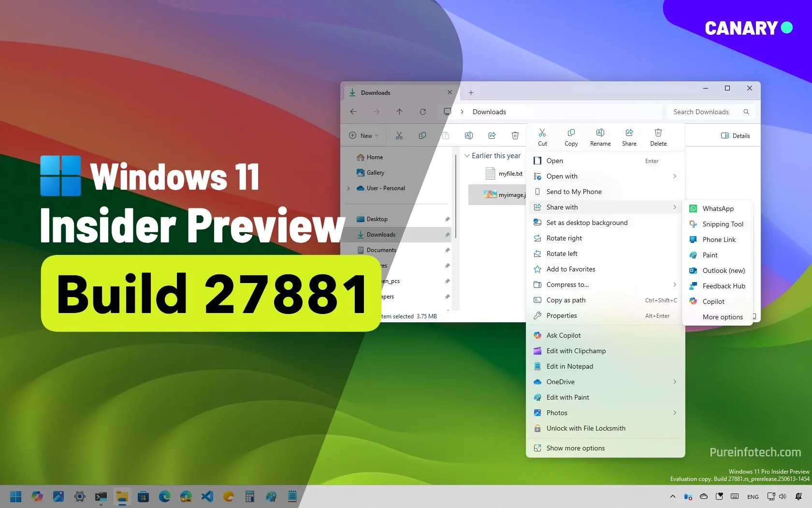Click the scissors Cut icon in Explorer's toolbar

pos(399,135)
